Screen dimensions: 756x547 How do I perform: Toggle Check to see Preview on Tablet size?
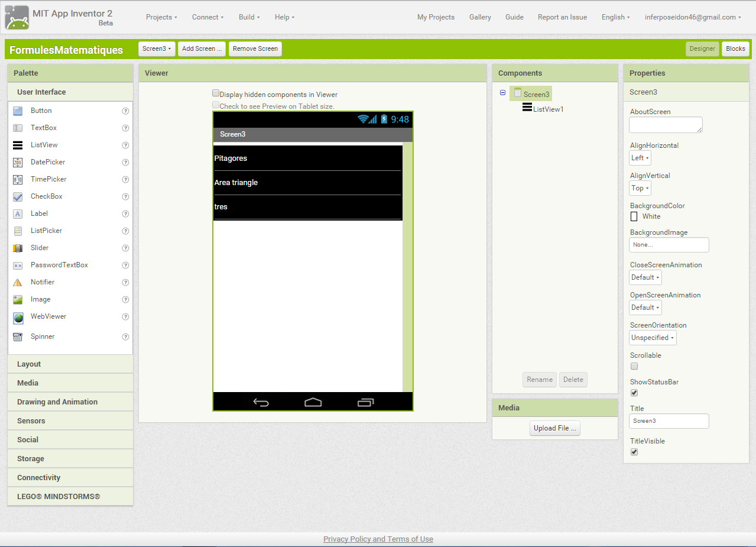tap(216, 105)
